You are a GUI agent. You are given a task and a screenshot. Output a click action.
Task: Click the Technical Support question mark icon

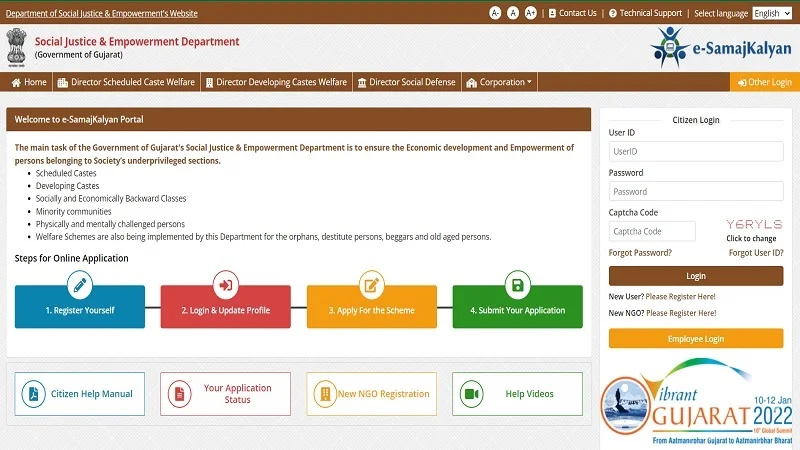(613, 13)
